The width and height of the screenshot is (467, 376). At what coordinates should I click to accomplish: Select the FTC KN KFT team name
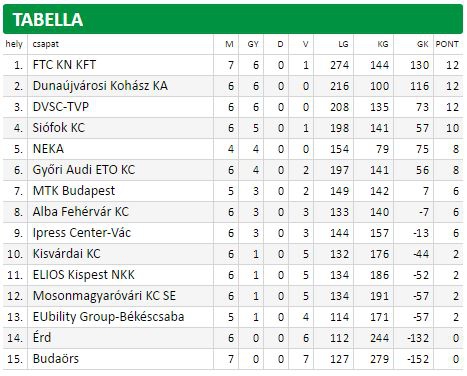(x=64, y=65)
